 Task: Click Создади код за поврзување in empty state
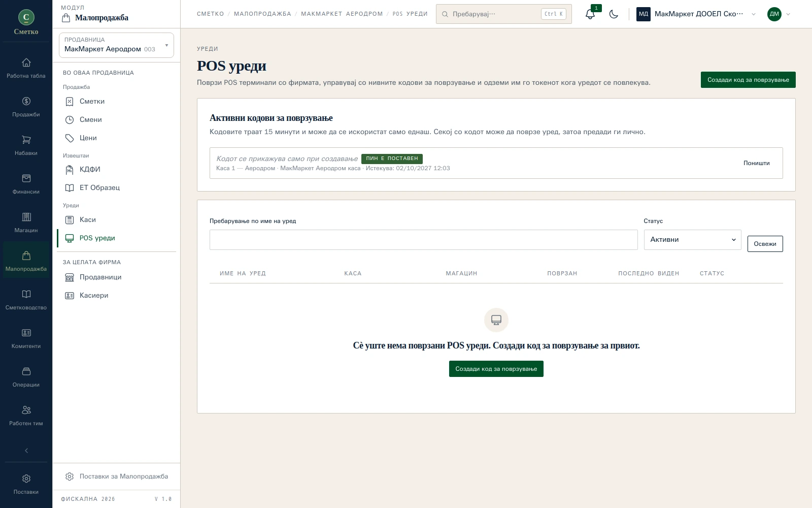click(496, 369)
